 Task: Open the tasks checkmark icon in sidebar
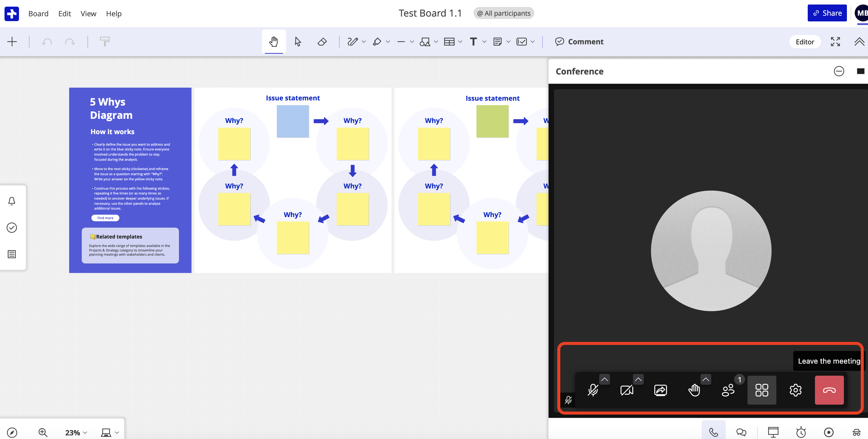point(12,228)
